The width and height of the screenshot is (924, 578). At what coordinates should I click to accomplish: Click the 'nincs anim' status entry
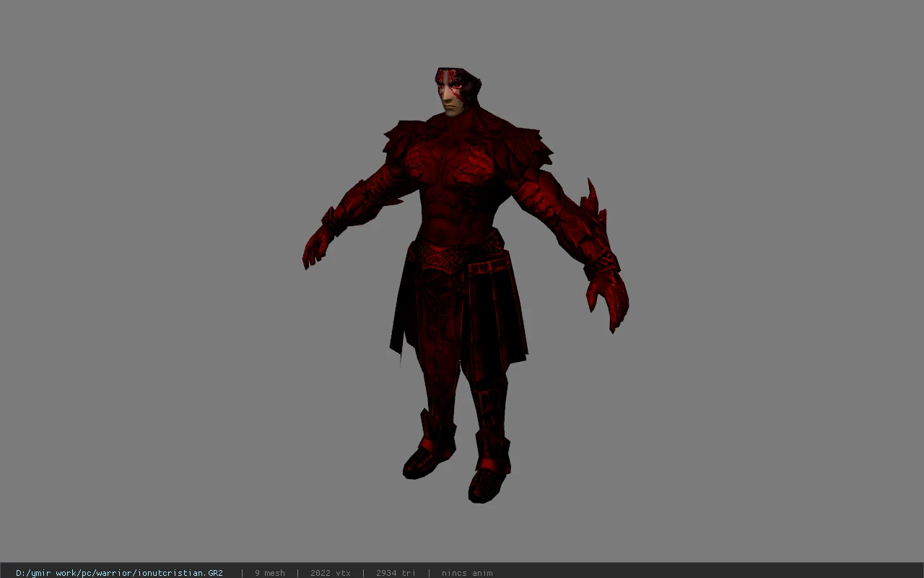point(467,573)
